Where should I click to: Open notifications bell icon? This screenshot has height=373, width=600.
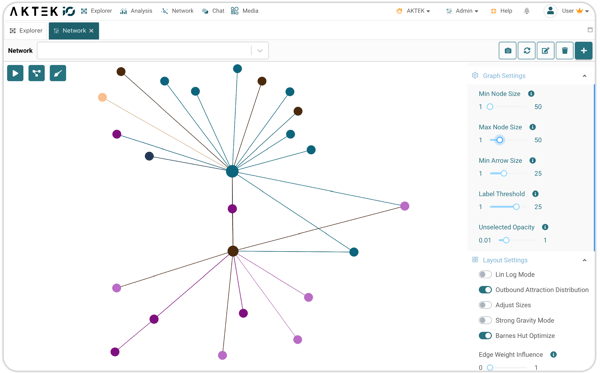tap(527, 11)
